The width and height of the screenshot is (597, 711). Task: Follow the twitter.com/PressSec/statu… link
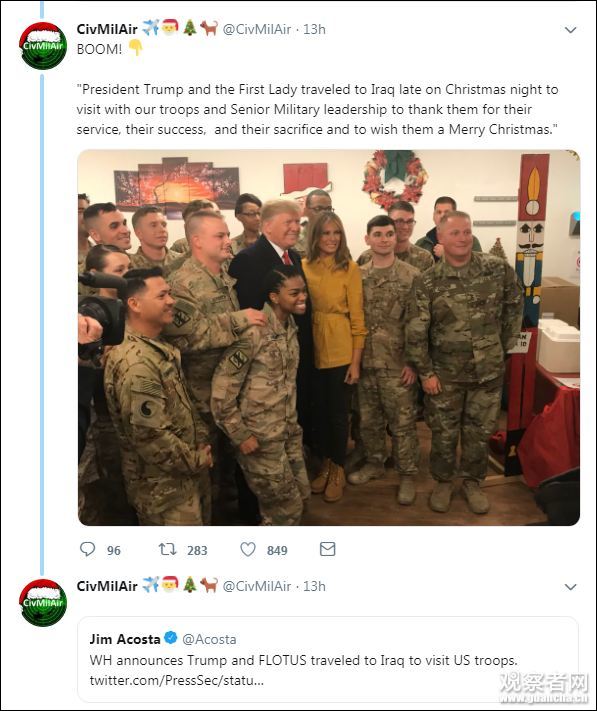tap(176, 680)
